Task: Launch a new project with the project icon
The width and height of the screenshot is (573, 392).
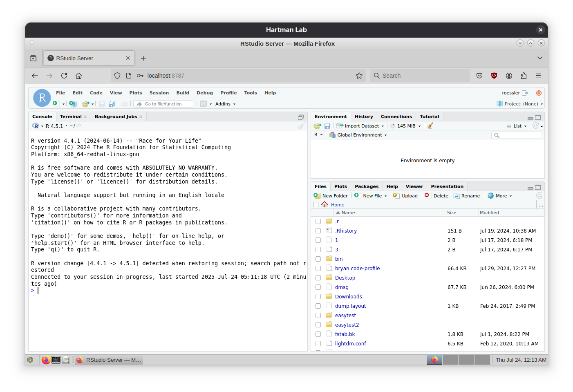Action: pos(73,104)
